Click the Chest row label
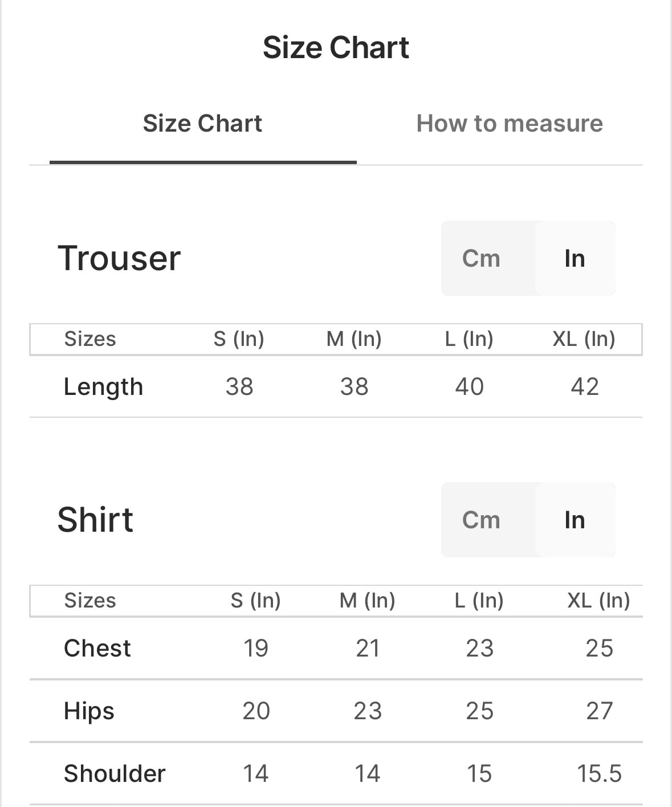The image size is (672, 807). tap(97, 649)
